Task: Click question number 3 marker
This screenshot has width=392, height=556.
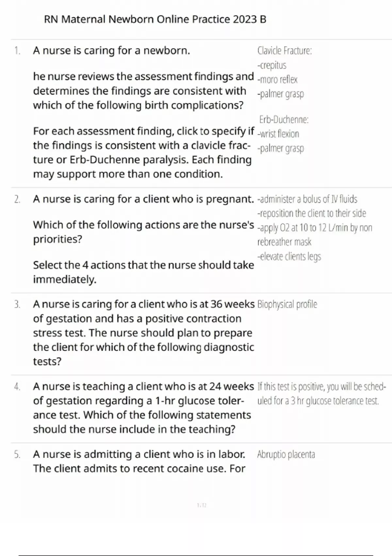Action: (x=17, y=304)
